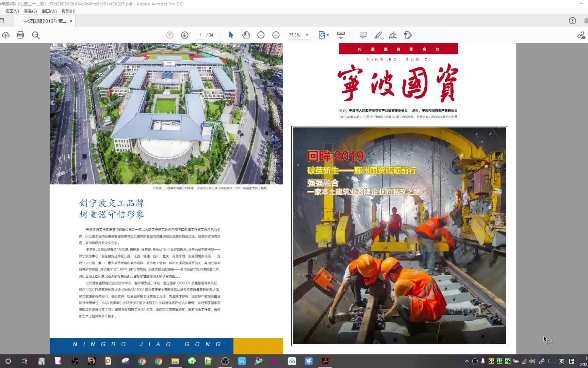
Task: Go to the next page arrow
Action: [185, 35]
